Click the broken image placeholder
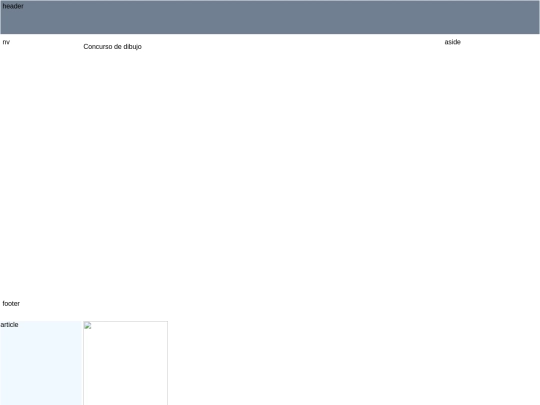 (x=125, y=363)
